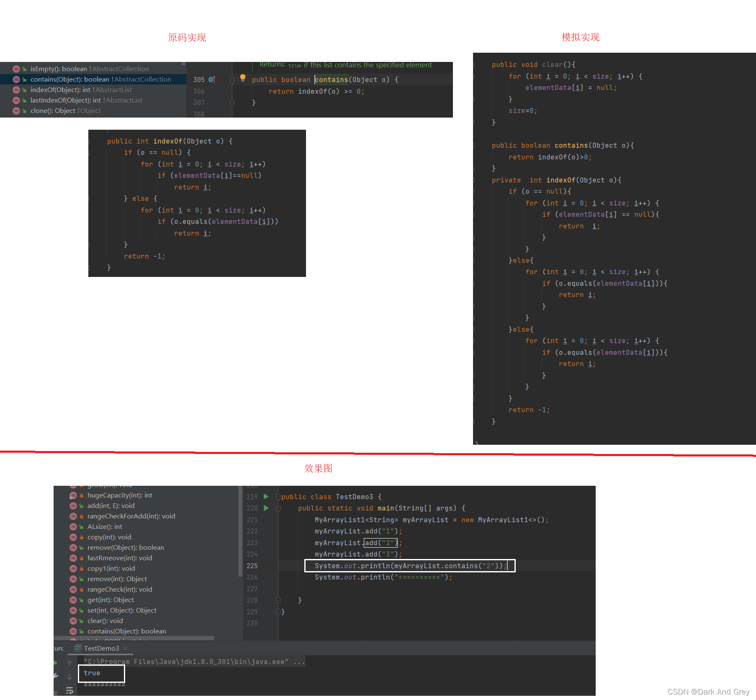
Task: Click the fold end marker at line 307
Action: (232, 103)
